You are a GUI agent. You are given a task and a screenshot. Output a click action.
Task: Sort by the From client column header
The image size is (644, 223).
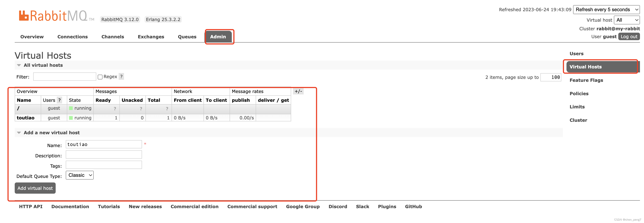click(x=188, y=100)
